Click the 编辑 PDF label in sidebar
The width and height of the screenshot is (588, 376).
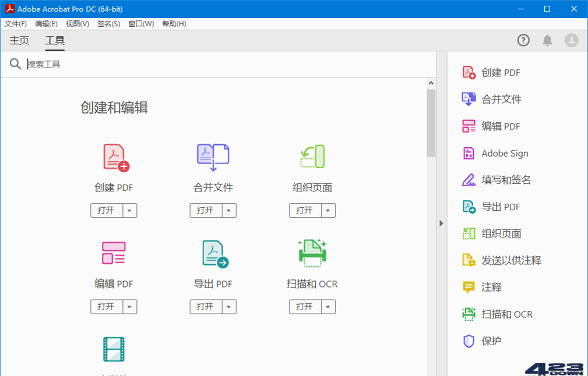[x=501, y=126]
